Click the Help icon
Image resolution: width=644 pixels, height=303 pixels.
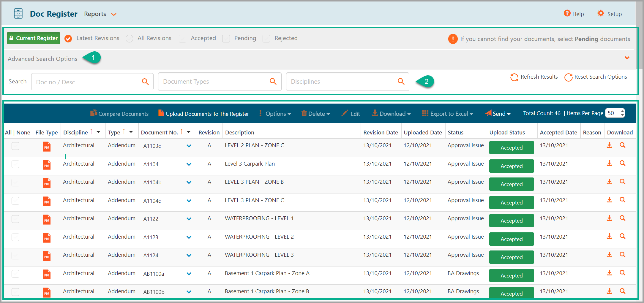[567, 14]
